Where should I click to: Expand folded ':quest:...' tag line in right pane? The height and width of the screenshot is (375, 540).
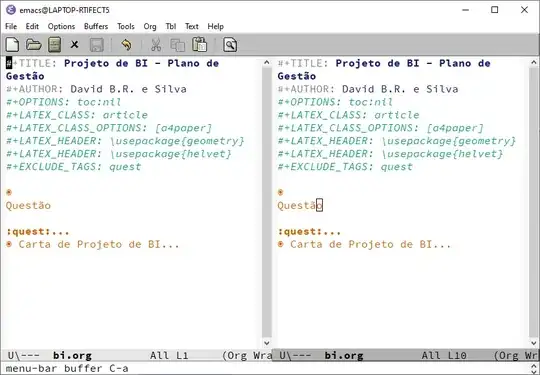click(309, 232)
